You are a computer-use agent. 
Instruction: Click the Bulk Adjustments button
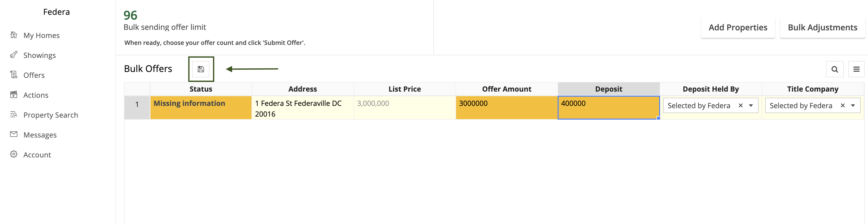(x=823, y=27)
